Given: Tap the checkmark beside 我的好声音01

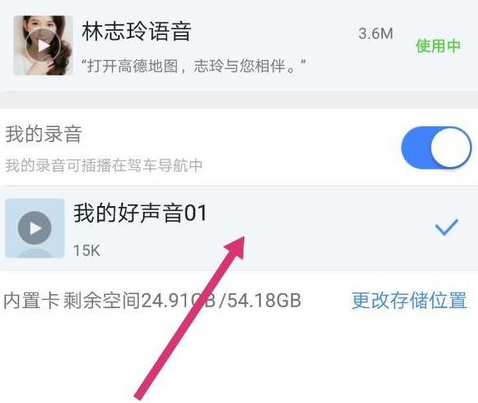Looking at the screenshot, I should tap(446, 227).
